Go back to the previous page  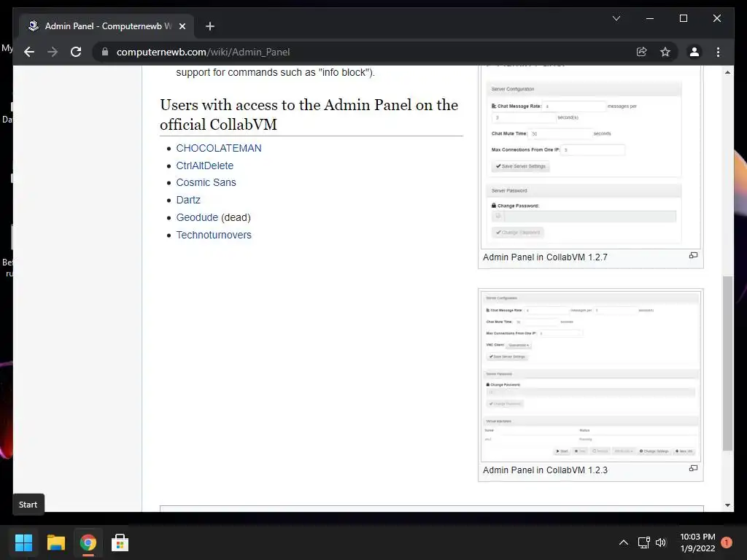(29, 52)
